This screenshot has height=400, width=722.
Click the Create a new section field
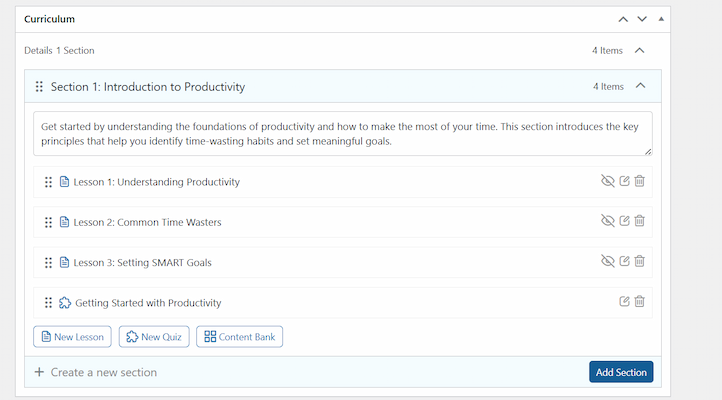(x=300, y=372)
